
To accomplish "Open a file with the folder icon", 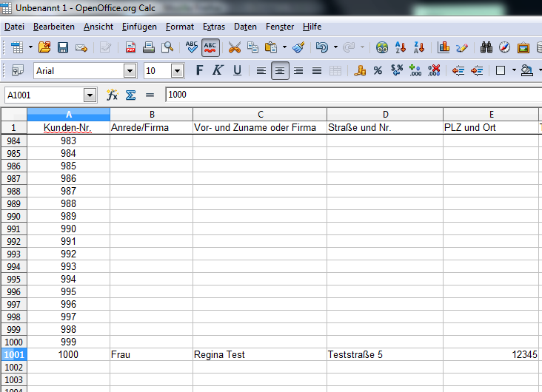I will [x=44, y=47].
